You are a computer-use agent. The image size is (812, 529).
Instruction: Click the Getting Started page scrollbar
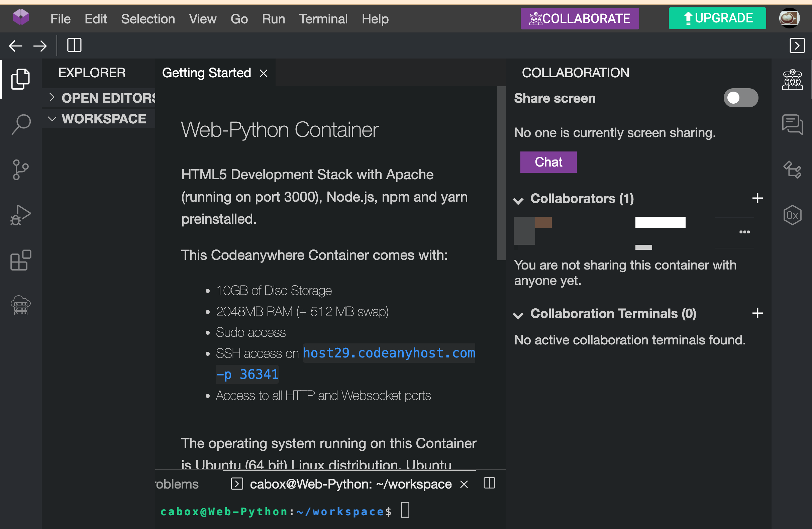click(x=501, y=174)
